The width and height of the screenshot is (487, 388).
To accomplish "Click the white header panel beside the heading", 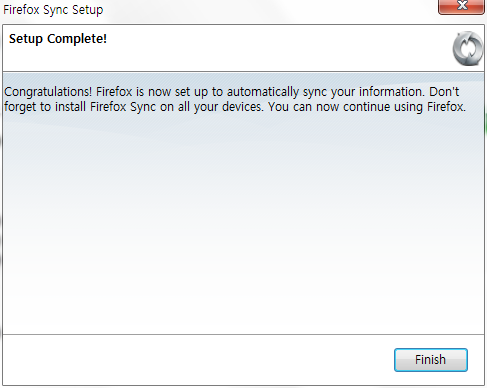I will click(x=277, y=48).
